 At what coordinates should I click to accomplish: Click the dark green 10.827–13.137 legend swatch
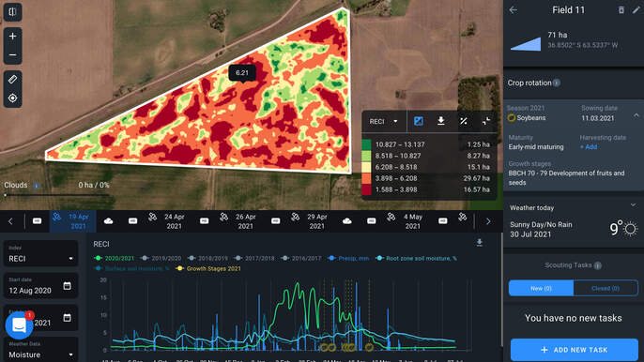point(366,144)
